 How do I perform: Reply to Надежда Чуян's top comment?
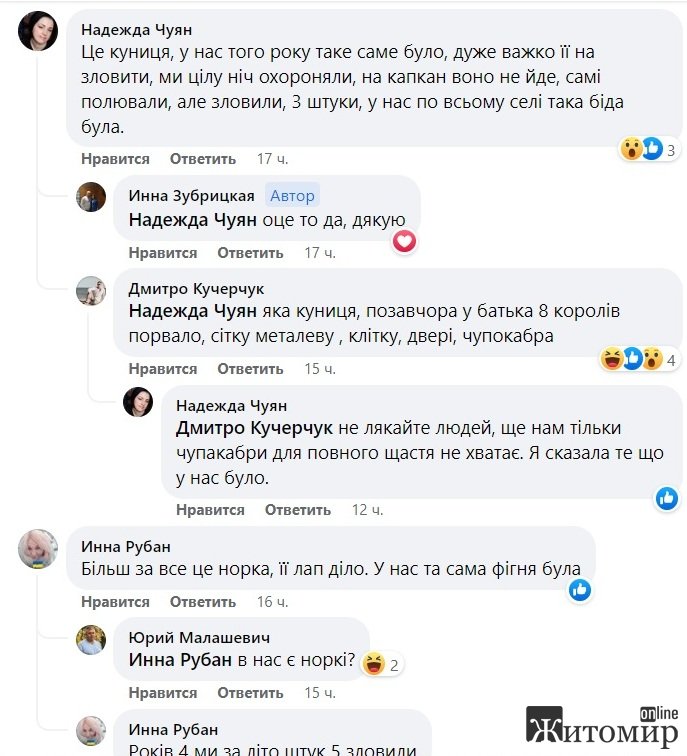[203, 159]
